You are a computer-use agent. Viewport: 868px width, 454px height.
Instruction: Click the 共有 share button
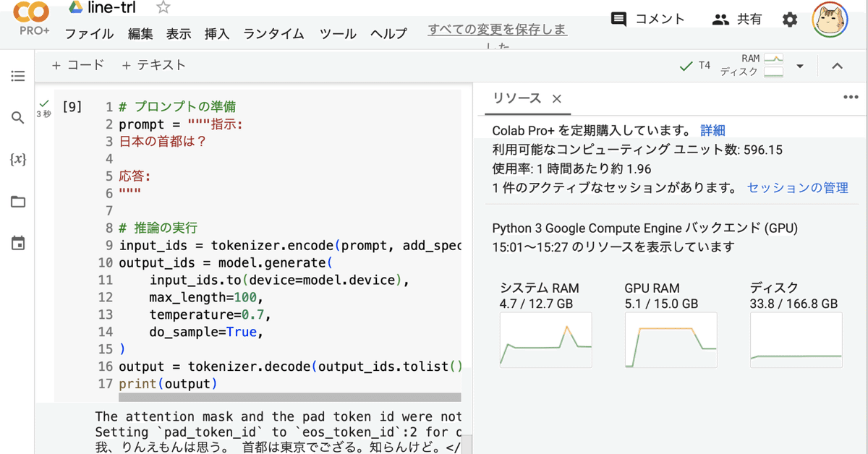737,20
